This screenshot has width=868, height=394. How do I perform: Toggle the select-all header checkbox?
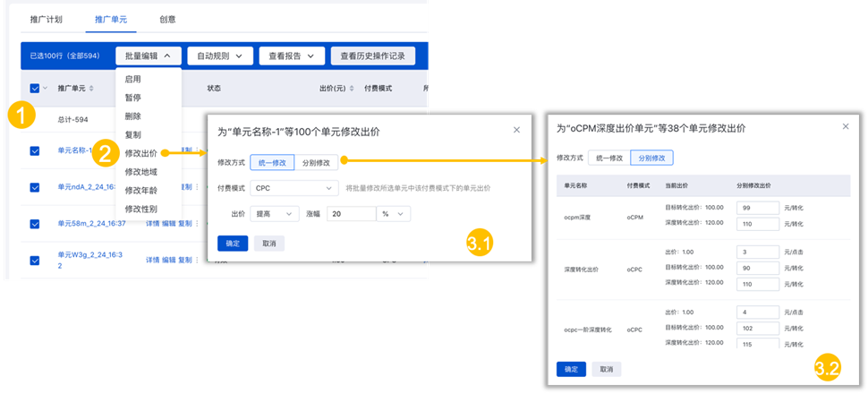click(34, 89)
